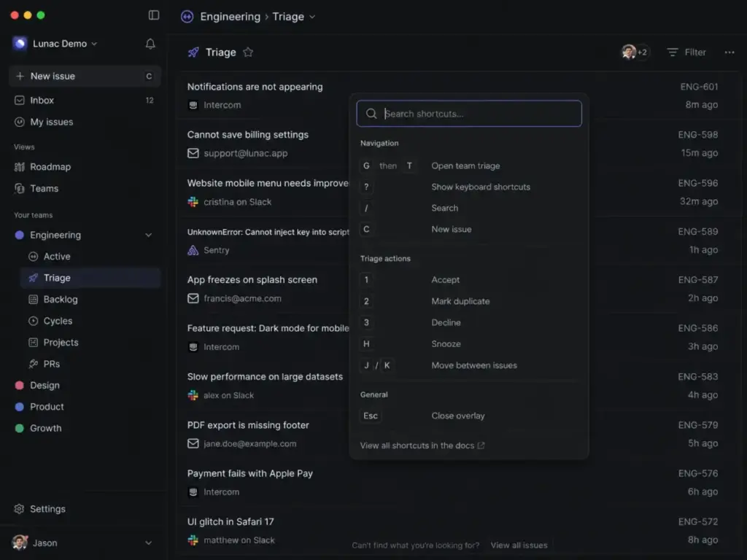The height and width of the screenshot is (560, 747).
Task: Click the search magnifier icon in shortcuts
Action: (371, 113)
